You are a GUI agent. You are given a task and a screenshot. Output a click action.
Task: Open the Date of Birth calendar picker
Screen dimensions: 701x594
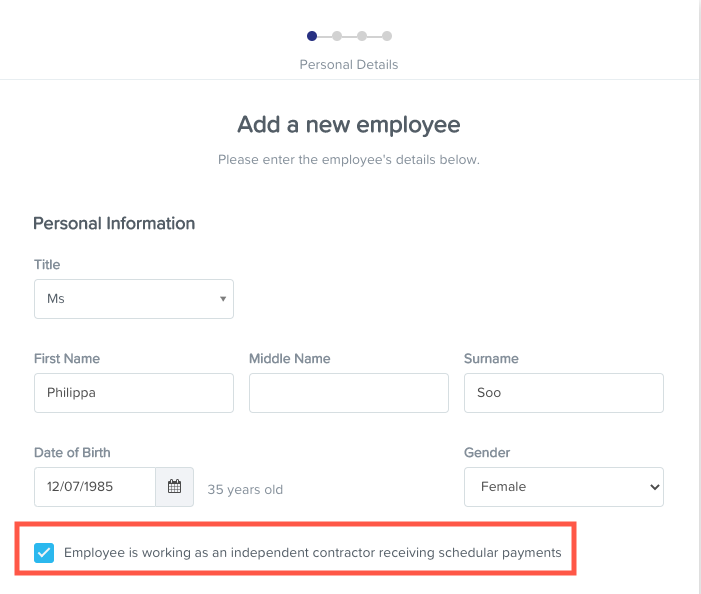[174, 487]
